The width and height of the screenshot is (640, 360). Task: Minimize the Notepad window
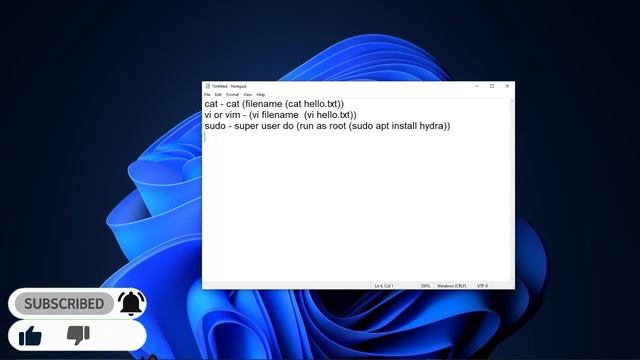coord(477,86)
